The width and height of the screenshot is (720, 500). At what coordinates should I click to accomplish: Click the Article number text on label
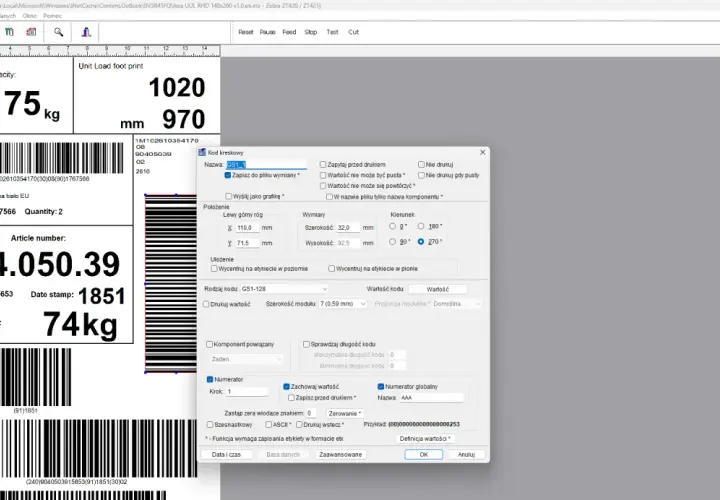pyautogui.click(x=38, y=238)
